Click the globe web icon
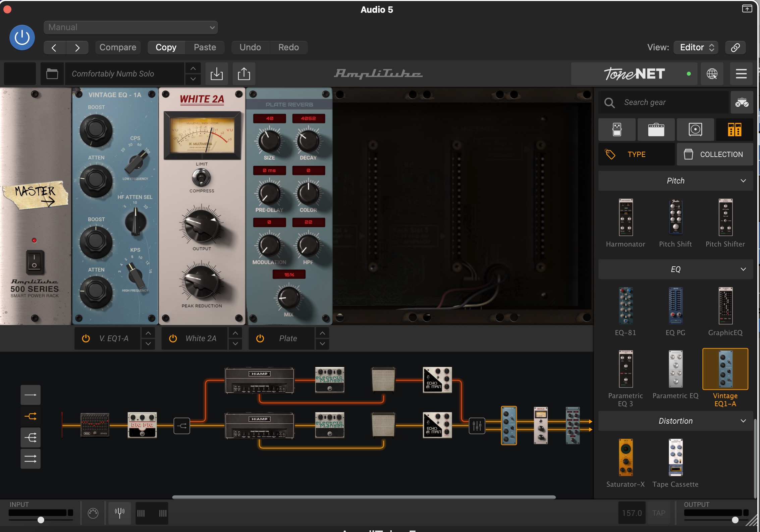760x532 pixels. [712, 73]
